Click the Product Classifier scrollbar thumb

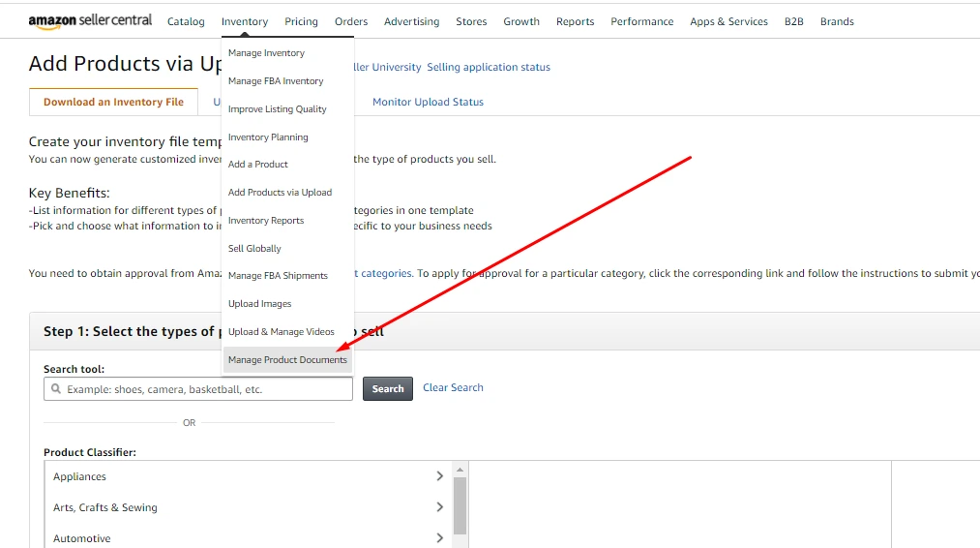tap(460, 506)
